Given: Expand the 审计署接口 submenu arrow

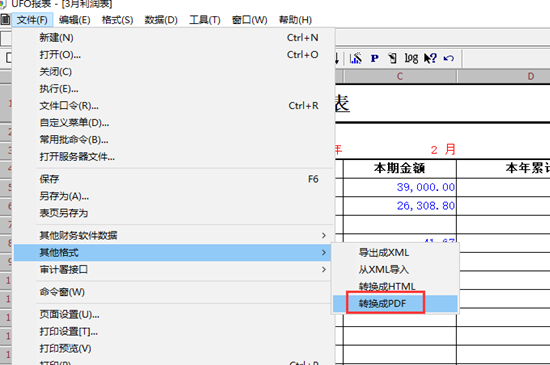Looking at the screenshot, I should point(324,270).
